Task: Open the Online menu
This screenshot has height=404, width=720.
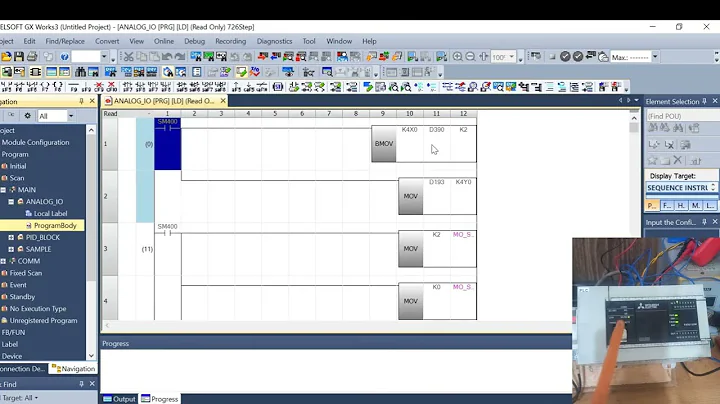Action: tap(164, 41)
